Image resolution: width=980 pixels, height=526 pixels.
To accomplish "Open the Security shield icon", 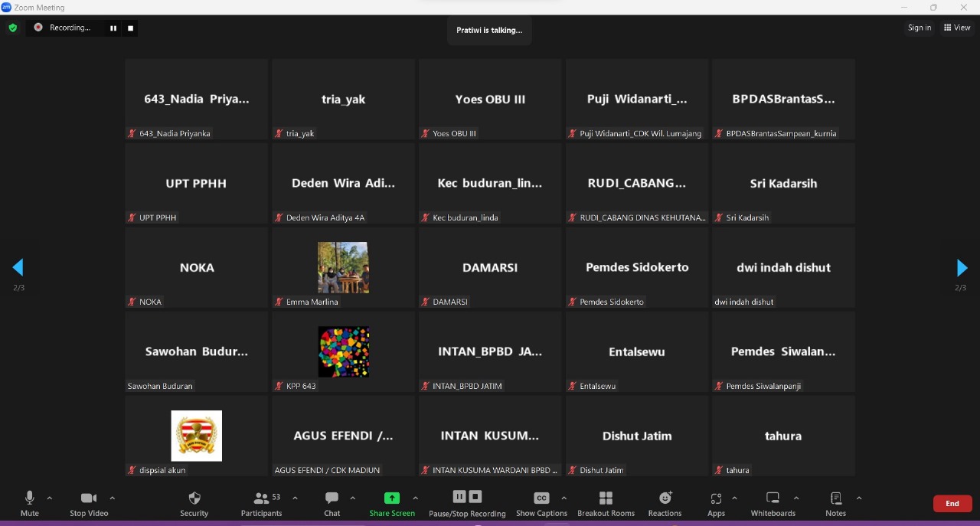I will pos(194,498).
